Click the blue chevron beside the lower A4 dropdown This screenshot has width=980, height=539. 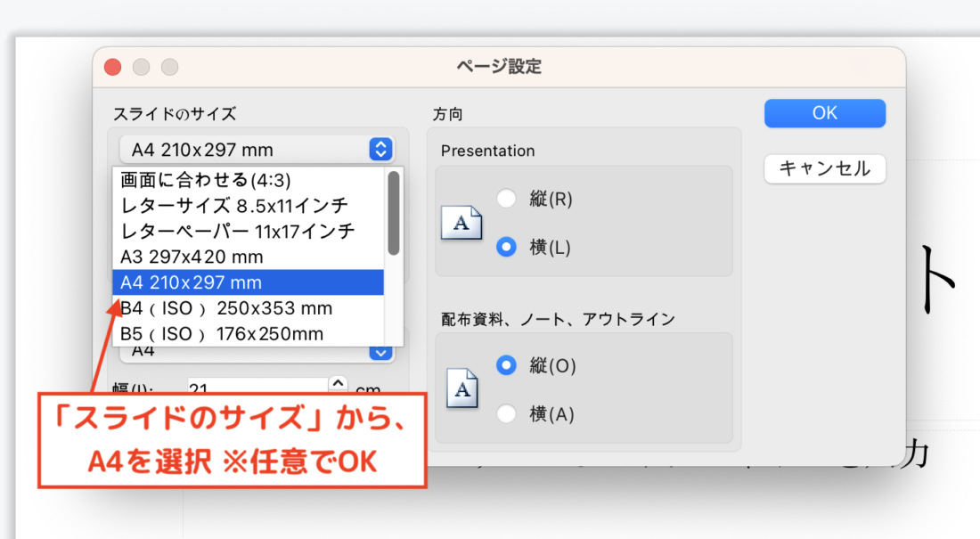(x=380, y=351)
